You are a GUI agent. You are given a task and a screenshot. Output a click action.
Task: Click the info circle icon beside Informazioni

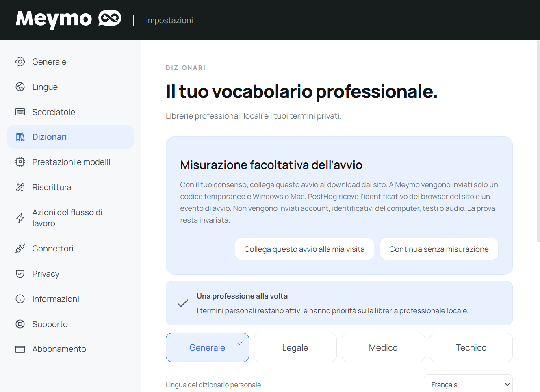coord(20,299)
